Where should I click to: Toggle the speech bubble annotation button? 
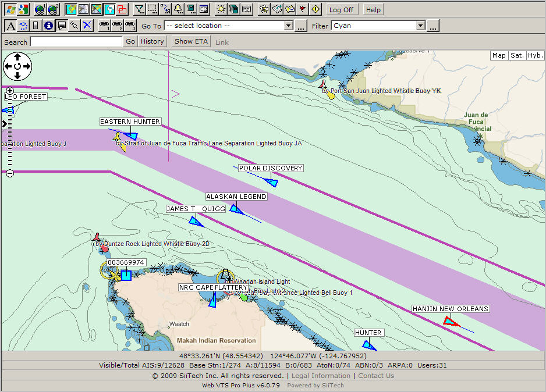61,26
